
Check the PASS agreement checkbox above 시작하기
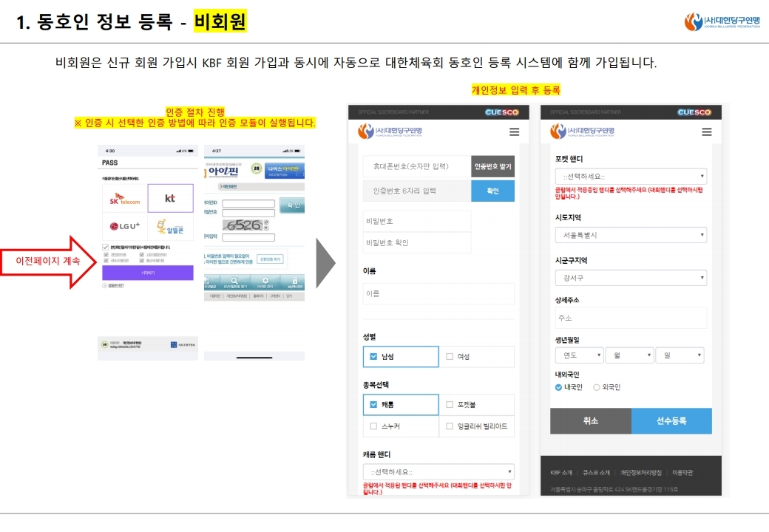[x=106, y=247]
